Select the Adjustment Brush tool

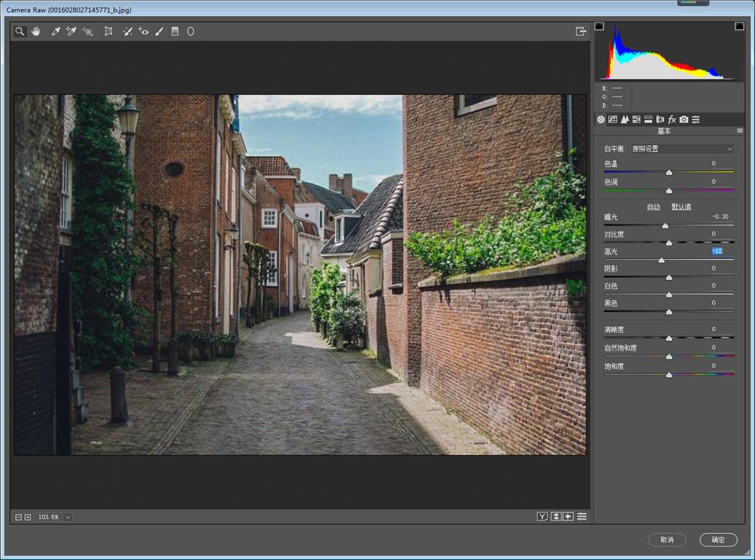pos(159,32)
